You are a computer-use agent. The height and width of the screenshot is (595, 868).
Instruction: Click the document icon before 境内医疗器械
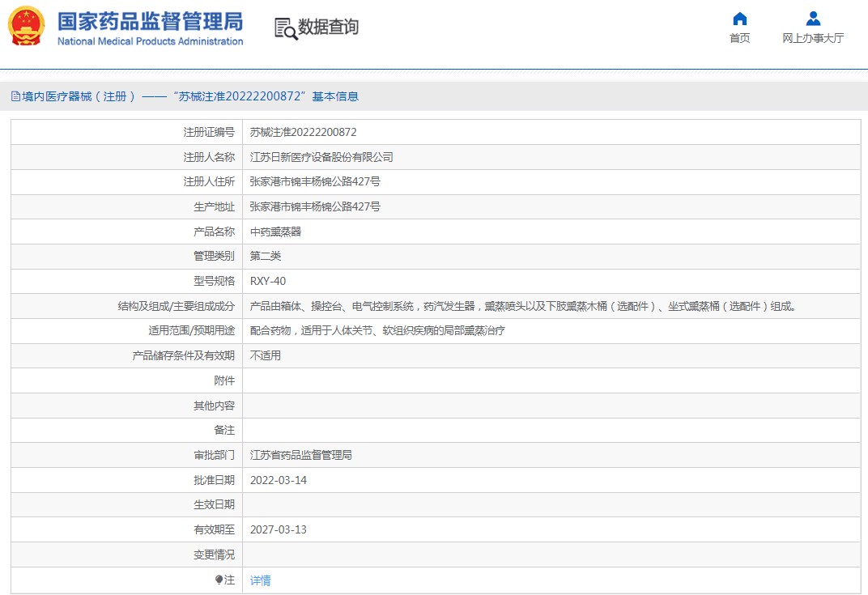pyautogui.click(x=15, y=96)
